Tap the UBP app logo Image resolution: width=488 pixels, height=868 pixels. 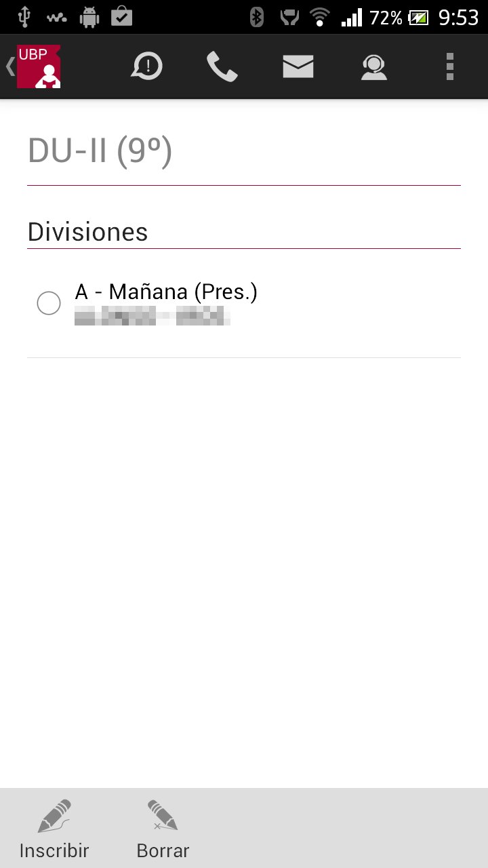[x=39, y=66]
